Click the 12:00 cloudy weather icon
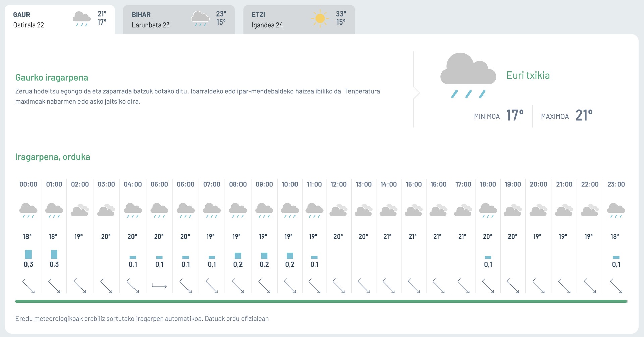Viewport: 644px width, 337px height. pos(338,210)
